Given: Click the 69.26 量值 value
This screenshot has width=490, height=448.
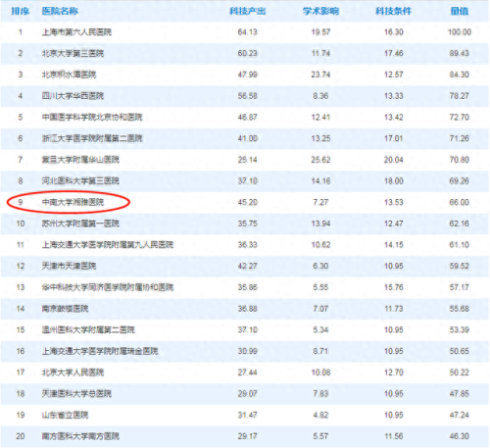Looking at the screenshot, I should click(460, 180).
